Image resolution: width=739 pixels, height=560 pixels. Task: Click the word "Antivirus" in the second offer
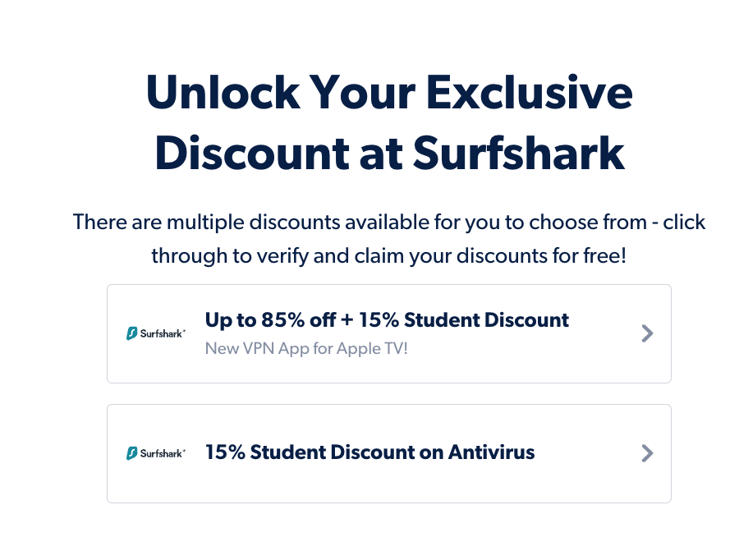491,452
